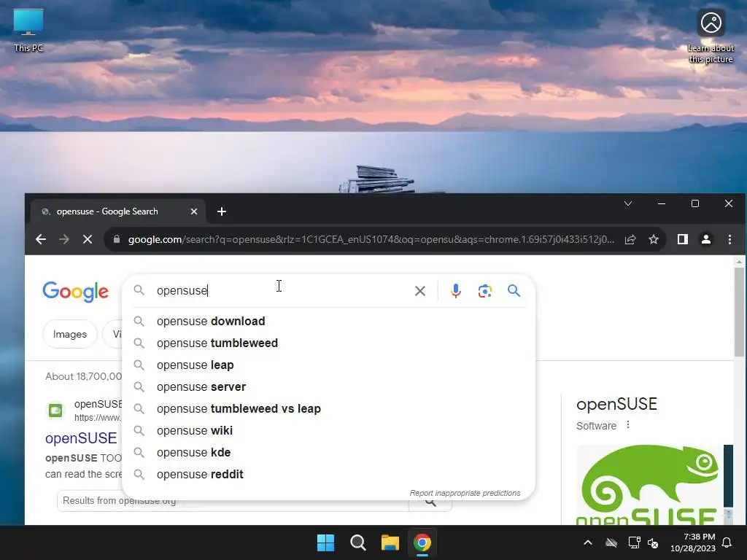The image size is (747, 560).
Task: Open Chrome three-dot menu
Action: pos(729,239)
